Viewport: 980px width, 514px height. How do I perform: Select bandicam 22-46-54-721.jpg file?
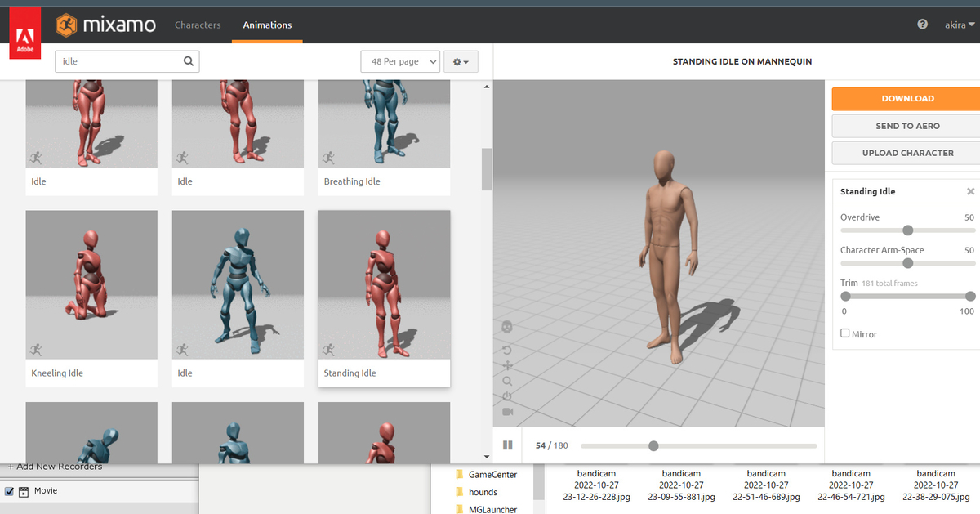(x=851, y=485)
